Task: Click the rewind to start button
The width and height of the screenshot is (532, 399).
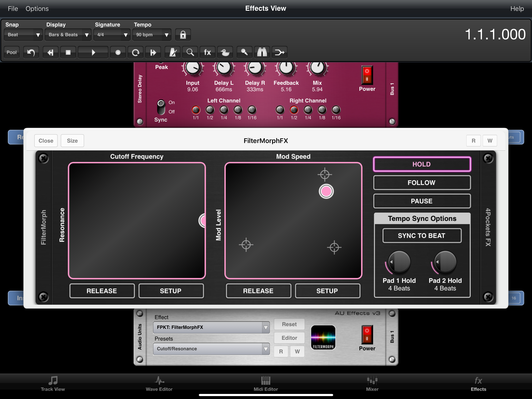Action: click(x=50, y=52)
